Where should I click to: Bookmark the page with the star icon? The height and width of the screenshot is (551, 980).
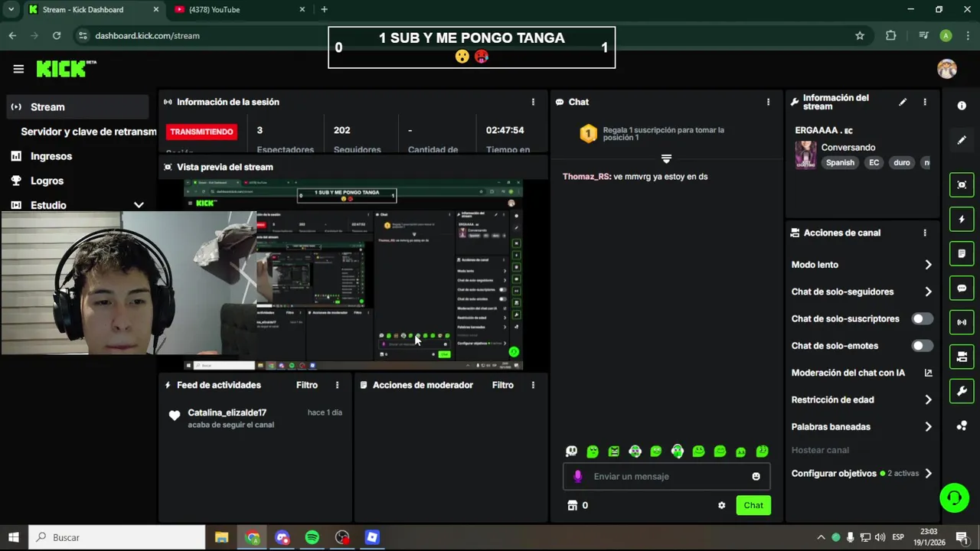(x=860, y=35)
